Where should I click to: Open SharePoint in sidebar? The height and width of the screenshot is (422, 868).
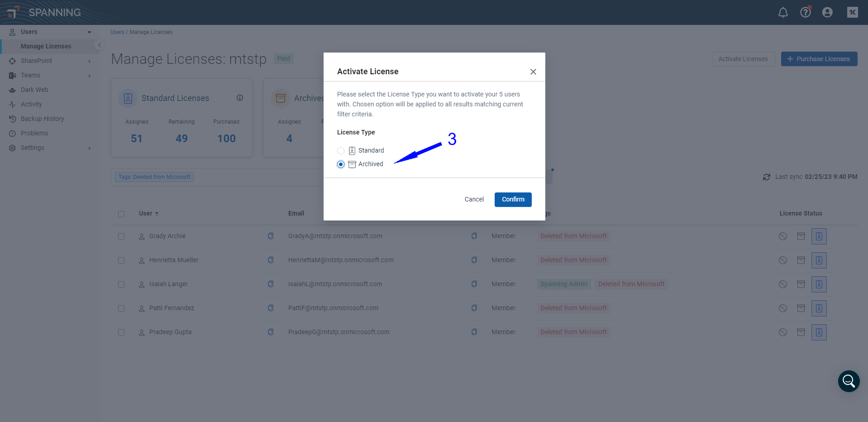[36, 61]
